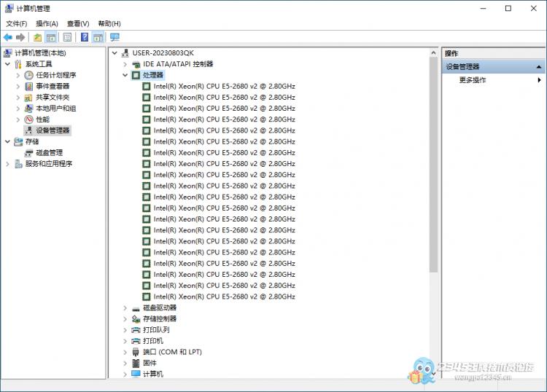
Task: Open the 文件(F) menu
Action: pos(16,24)
